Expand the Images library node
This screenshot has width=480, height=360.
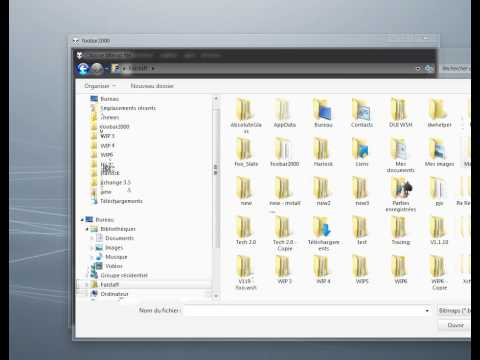coord(92,248)
